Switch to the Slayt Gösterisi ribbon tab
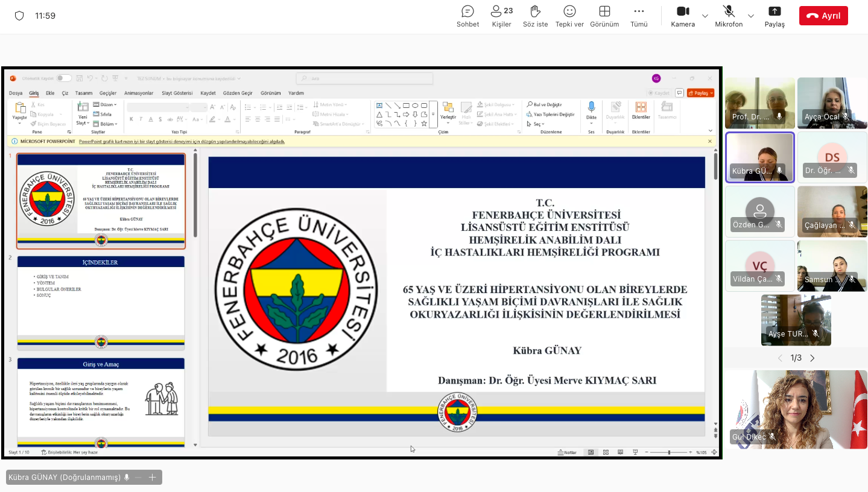The image size is (868, 492). click(177, 93)
